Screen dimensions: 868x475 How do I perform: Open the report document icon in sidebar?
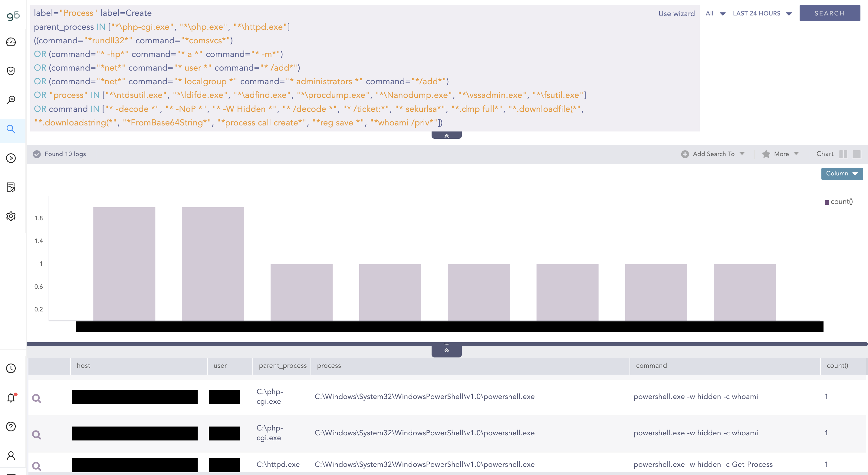(11, 187)
